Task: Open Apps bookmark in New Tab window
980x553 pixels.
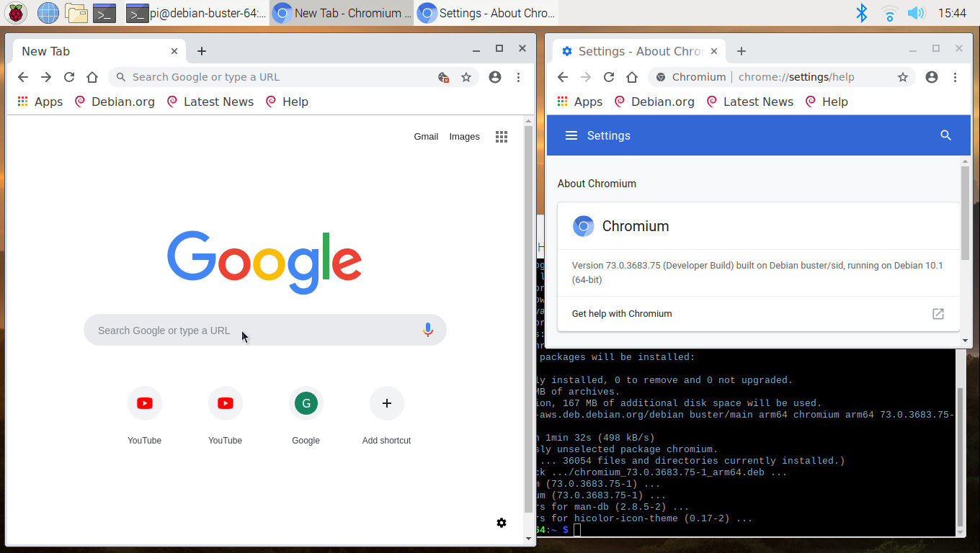Action: coord(40,102)
